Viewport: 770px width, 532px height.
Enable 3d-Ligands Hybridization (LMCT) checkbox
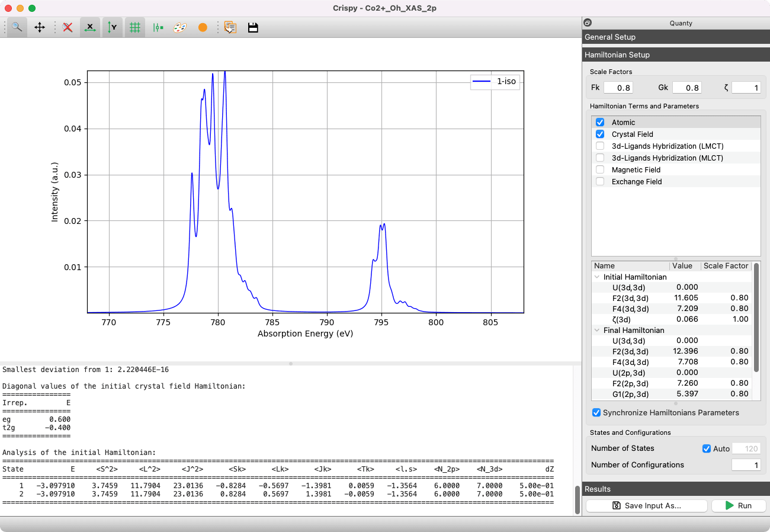600,146
